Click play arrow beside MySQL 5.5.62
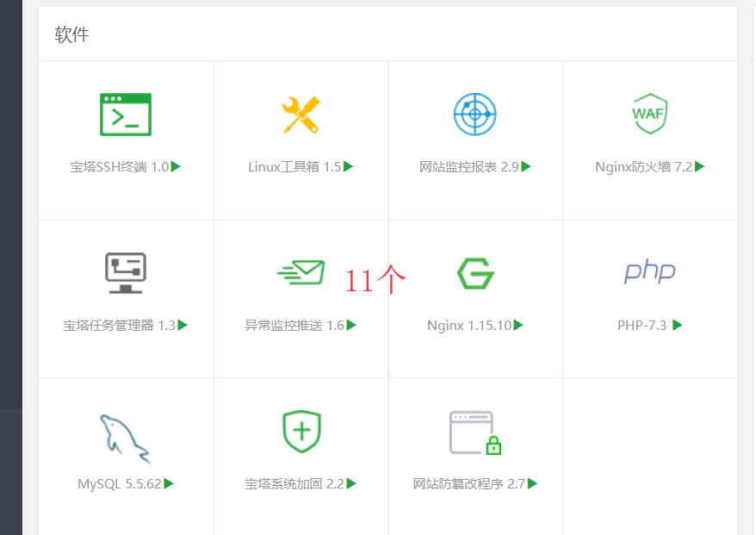Viewport: 756px width, 535px height. 169,483
